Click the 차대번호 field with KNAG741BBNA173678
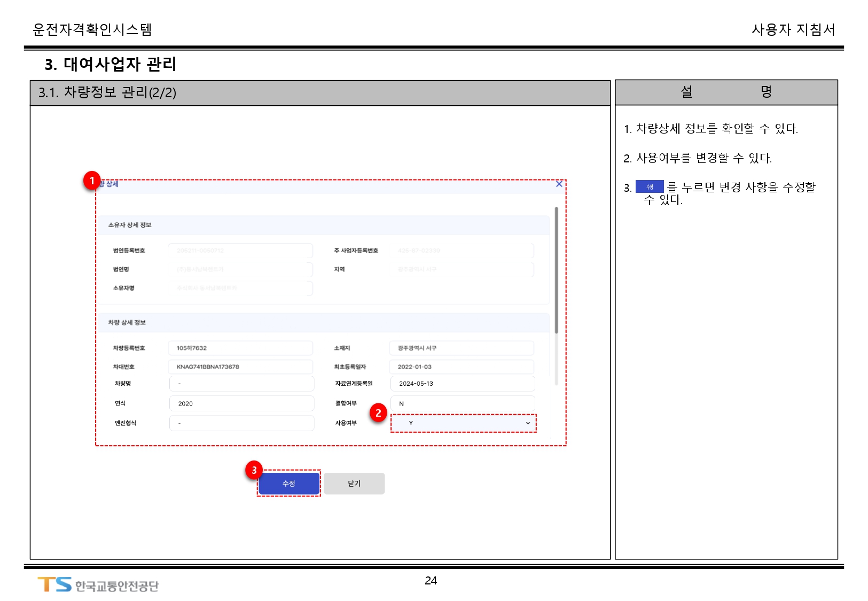Viewport: 868px width, 601px height. tap(240, 366)
